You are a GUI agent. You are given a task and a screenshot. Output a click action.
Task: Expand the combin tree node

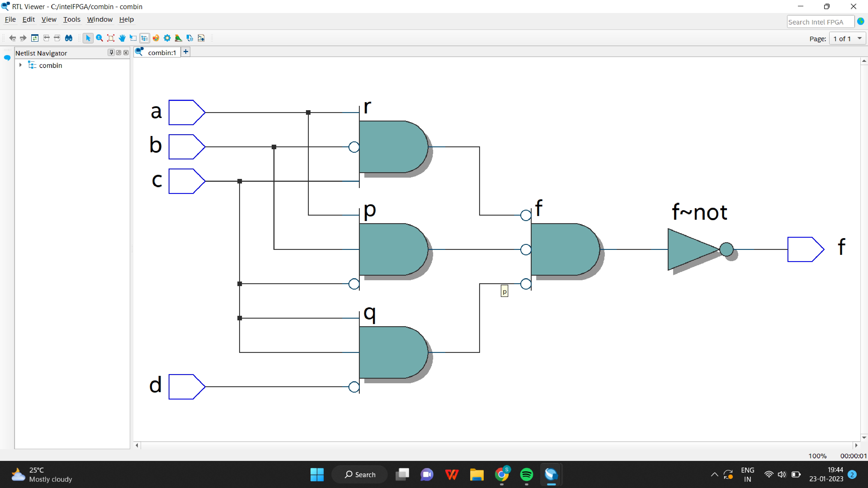coord(21,65)
